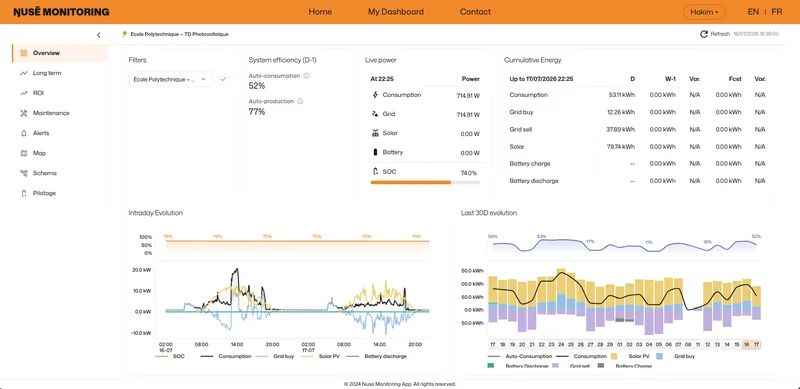The width and height of the screenshot is (800, 389).
Task: Toggle SOC series in intraday legend
Action: click(170, 356)
